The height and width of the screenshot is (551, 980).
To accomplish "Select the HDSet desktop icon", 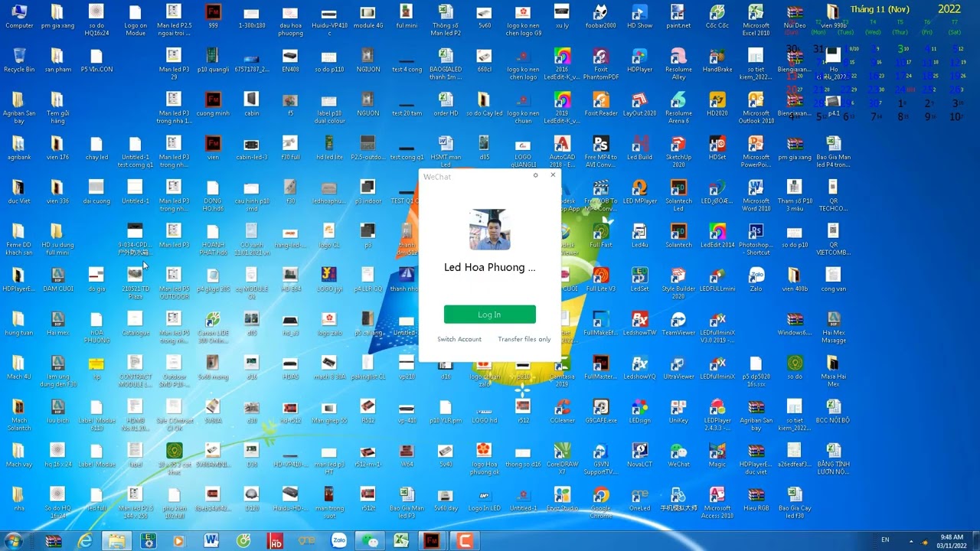I will (x=717, y=148).
